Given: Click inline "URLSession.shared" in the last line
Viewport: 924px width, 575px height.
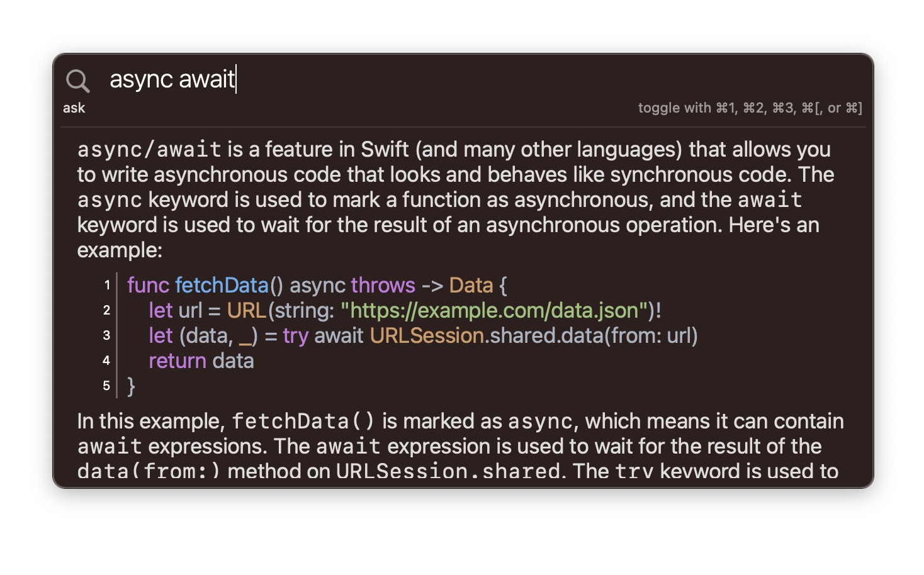Looking at the screenshot, I should [x=448, y=471].
